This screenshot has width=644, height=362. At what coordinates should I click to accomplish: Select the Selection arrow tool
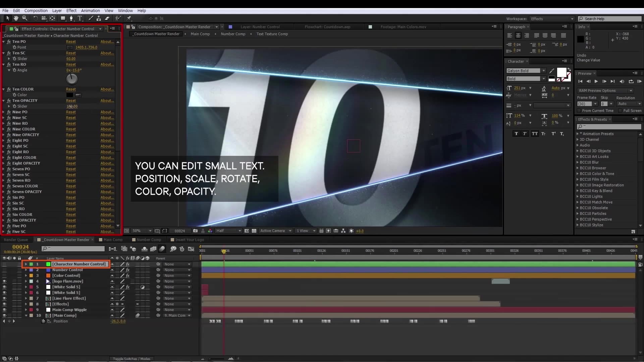pos(8,18)
